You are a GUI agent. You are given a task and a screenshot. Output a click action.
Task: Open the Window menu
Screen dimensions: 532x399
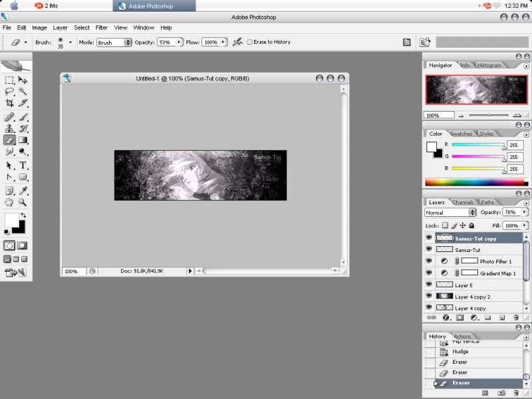click(144, 28)
